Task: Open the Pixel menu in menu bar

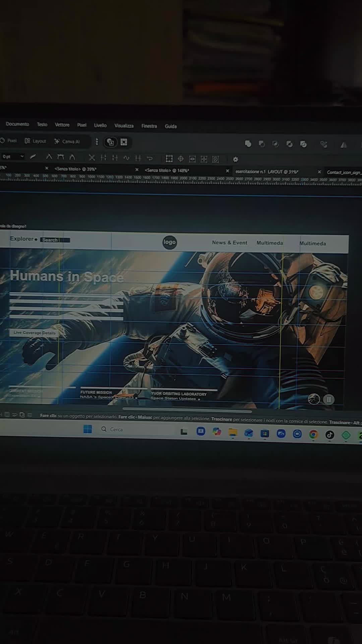Action: click(x=82, y=125)
